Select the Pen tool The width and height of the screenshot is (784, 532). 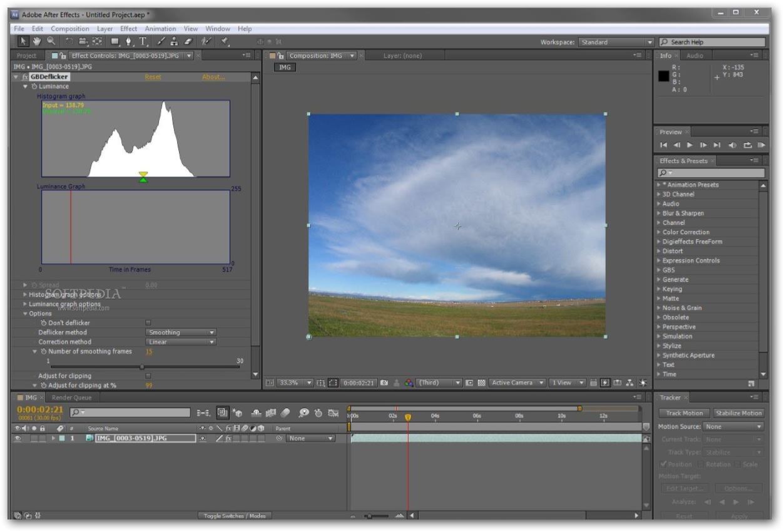pos(129,42)
